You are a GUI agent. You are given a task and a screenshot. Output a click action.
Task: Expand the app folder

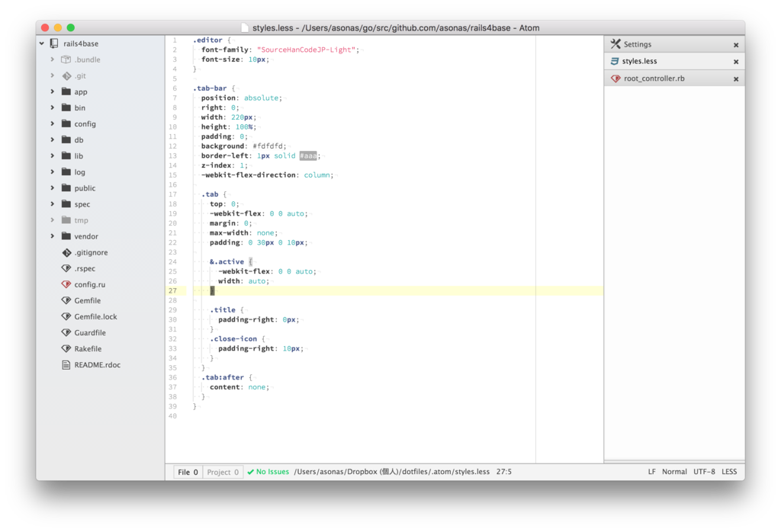pos(53,91)
